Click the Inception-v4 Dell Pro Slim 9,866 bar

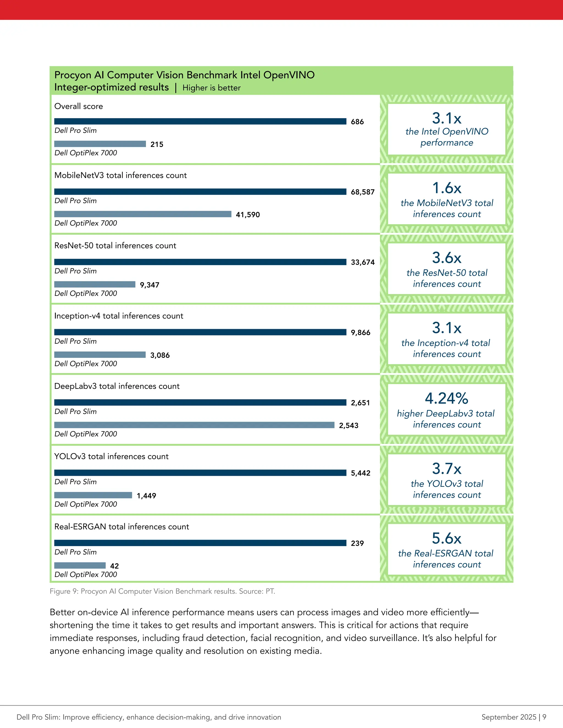click(x=200, y=332)
